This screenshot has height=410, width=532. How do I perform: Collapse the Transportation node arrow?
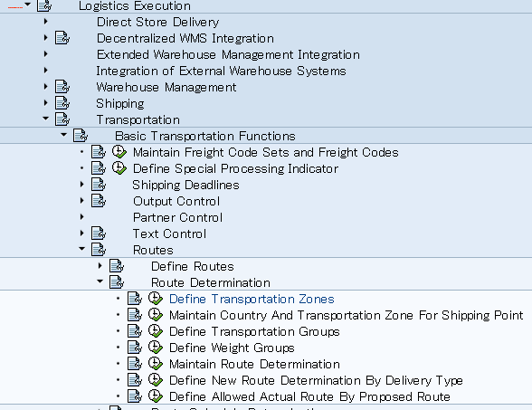click(x=46, y=119)
